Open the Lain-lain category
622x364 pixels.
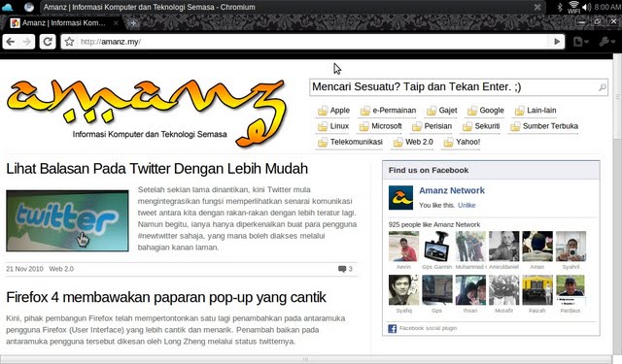pyautogui.click(x=536, y=111)
